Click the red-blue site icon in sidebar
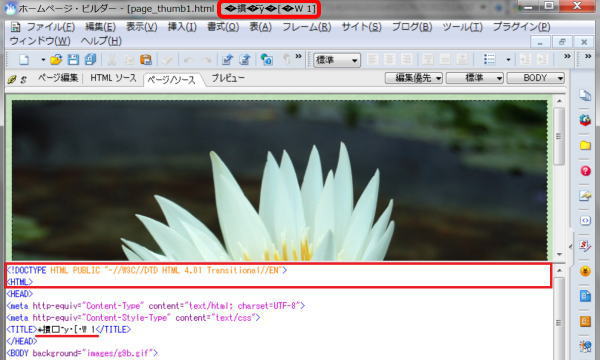Image resolution: width=600 pixels, height=360 pixels. [x=585, y=120]
